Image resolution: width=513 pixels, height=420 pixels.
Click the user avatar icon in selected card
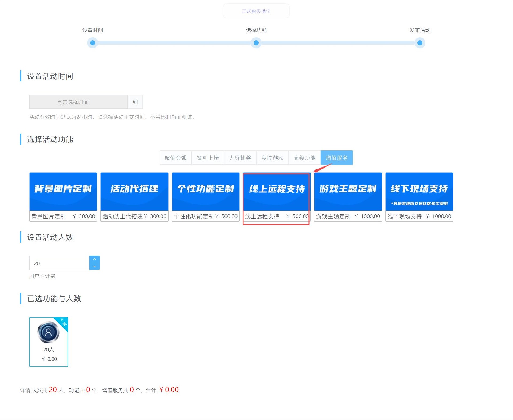click(x=48, y=332)
